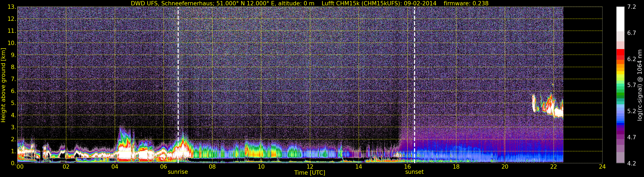This screenshot has height=177, width=644.
Task: Click the "Lufft CHM15k (CHM15kUFS): 09-02-2014" title text
Action: point(379,3)
